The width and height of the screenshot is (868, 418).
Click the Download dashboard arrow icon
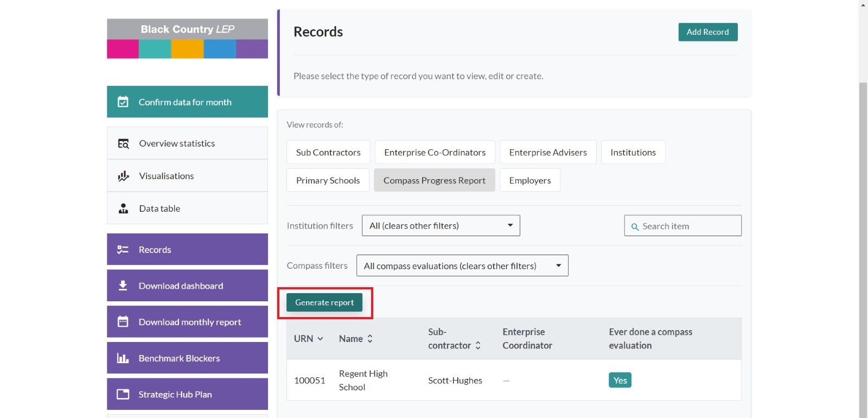(123, 286)
